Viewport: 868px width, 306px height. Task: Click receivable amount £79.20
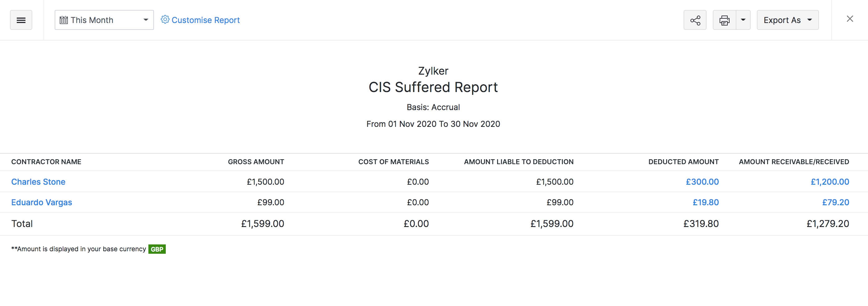click(835, 202)
